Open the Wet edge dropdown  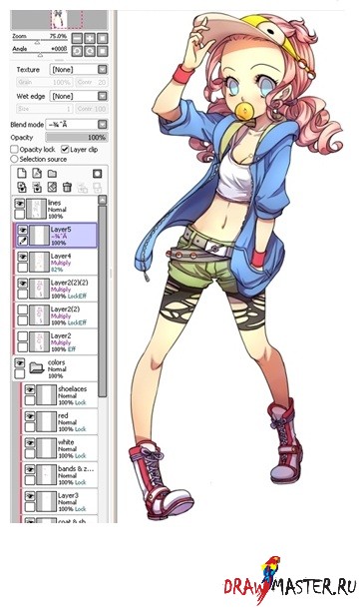[79, 96]
